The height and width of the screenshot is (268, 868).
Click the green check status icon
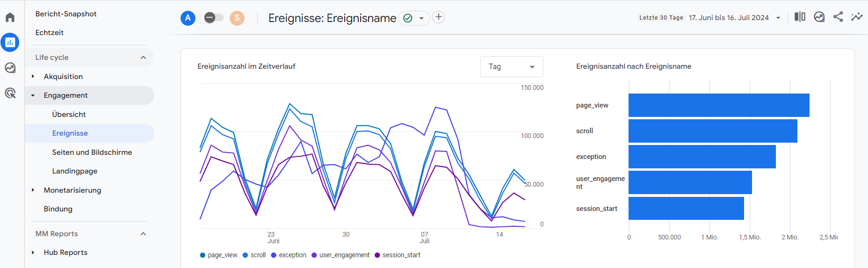(x=408, y=18)
